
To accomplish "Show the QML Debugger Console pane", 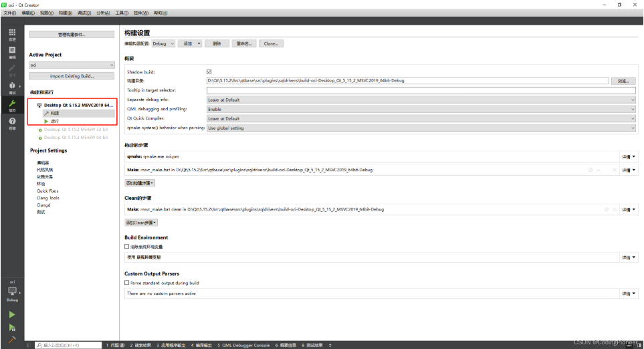I will click(243, 345).
